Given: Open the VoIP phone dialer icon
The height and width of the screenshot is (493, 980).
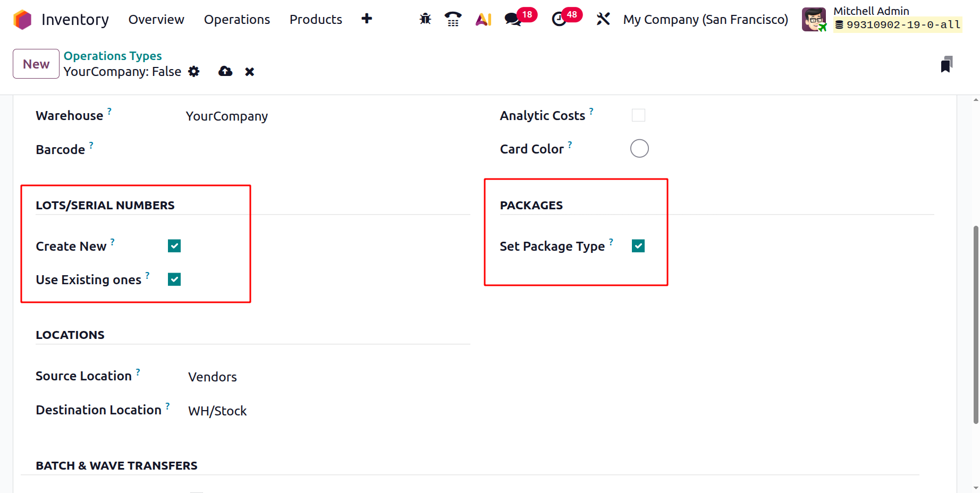Looking at the screenshot, I should tap(453, 19).
